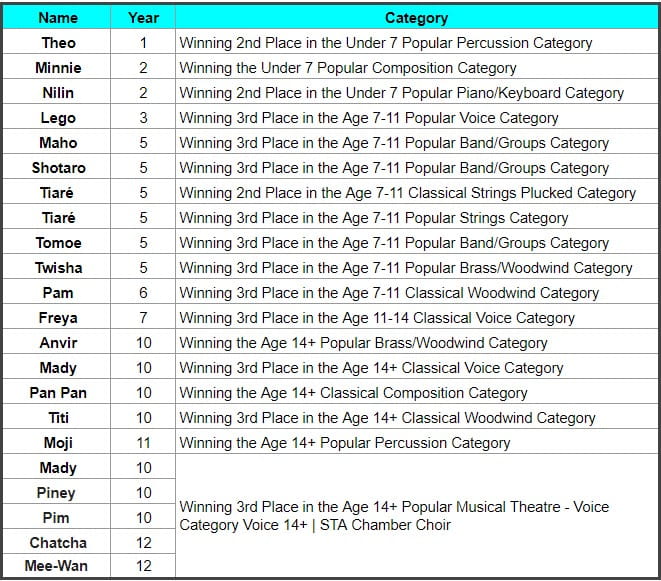The height and width of the screenshot is (581, 661).
Task: Select the Freya name cell
Action: point(58,318)
